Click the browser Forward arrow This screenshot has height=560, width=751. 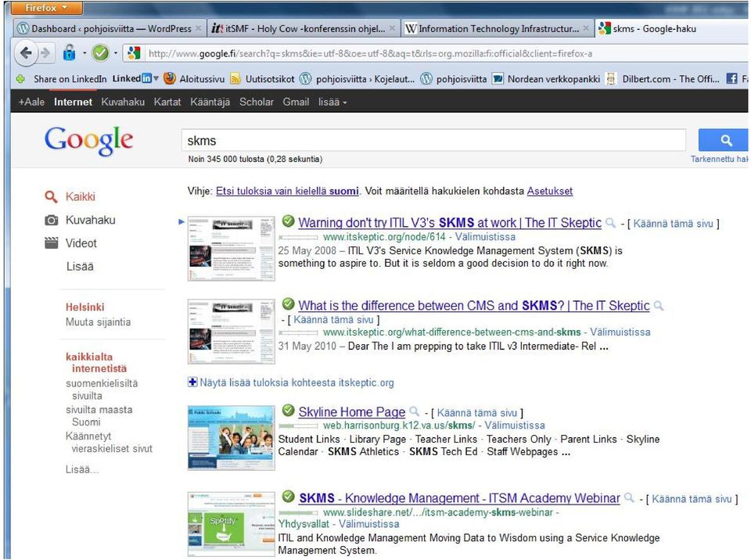tap(45, 52)
